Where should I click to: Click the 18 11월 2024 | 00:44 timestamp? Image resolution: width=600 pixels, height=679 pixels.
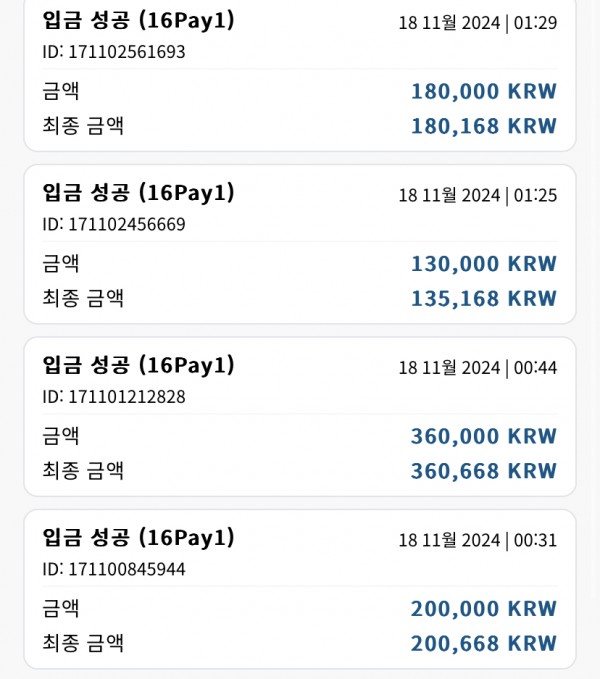tap(477, 368)
